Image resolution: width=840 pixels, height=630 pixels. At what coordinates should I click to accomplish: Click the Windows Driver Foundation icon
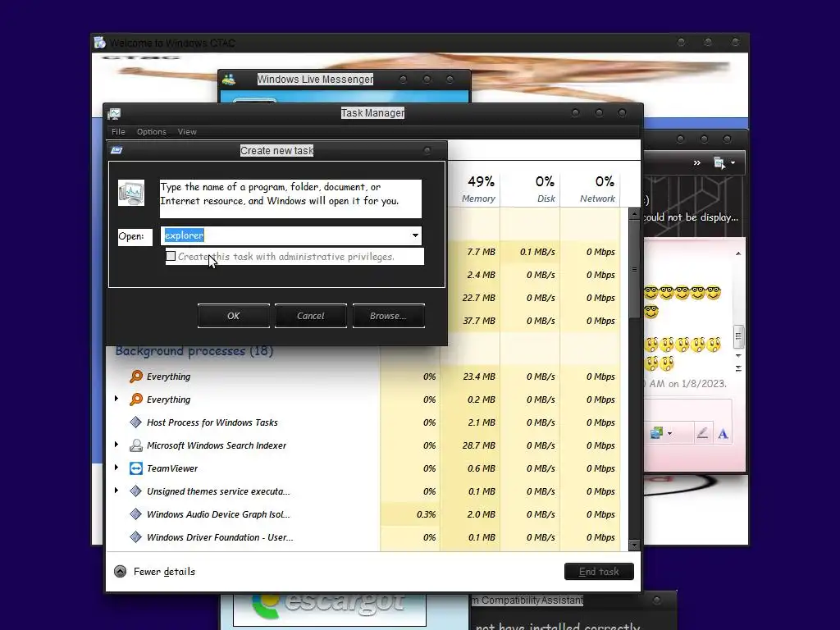136,537
